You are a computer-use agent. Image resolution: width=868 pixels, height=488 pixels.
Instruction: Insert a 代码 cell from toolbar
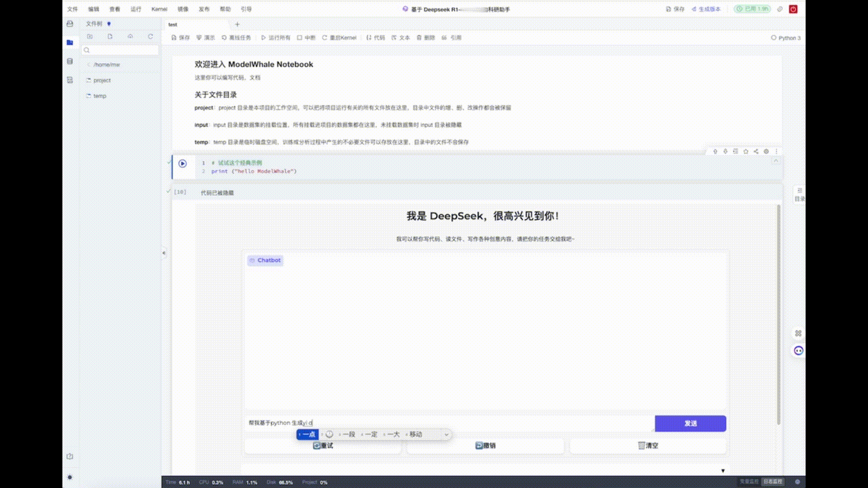click(x=375, y=38)
